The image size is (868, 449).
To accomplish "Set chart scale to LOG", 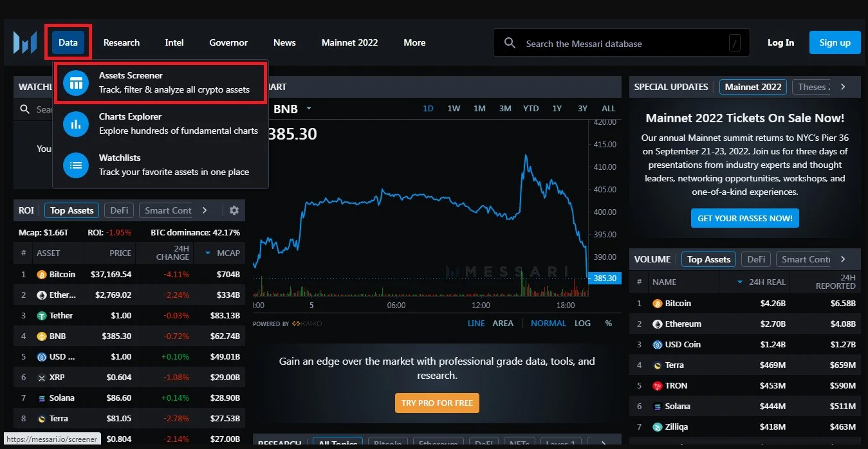I will (582, 323).
